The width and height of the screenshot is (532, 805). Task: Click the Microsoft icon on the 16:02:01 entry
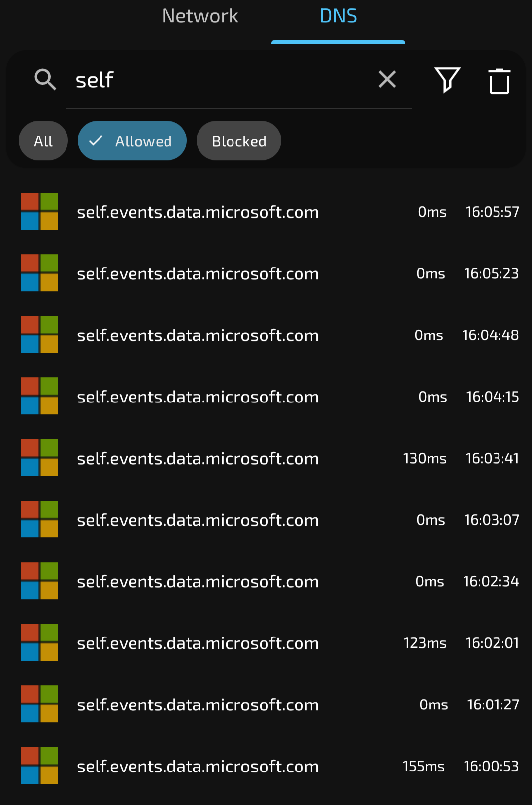pos(39,642)
